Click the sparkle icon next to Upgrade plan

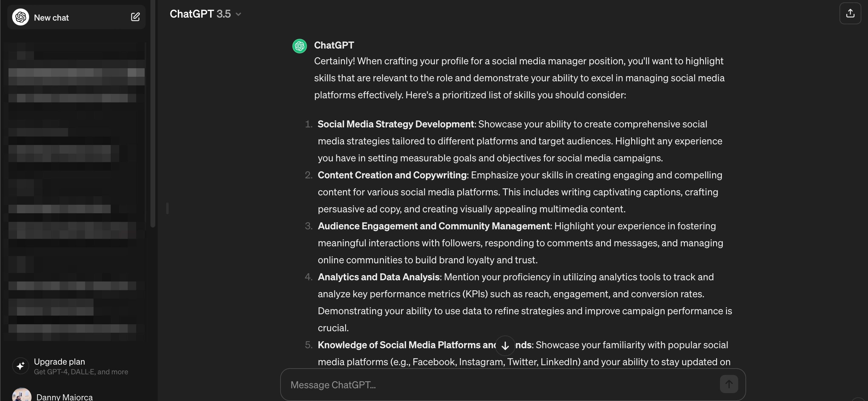[x=21, y=366]
